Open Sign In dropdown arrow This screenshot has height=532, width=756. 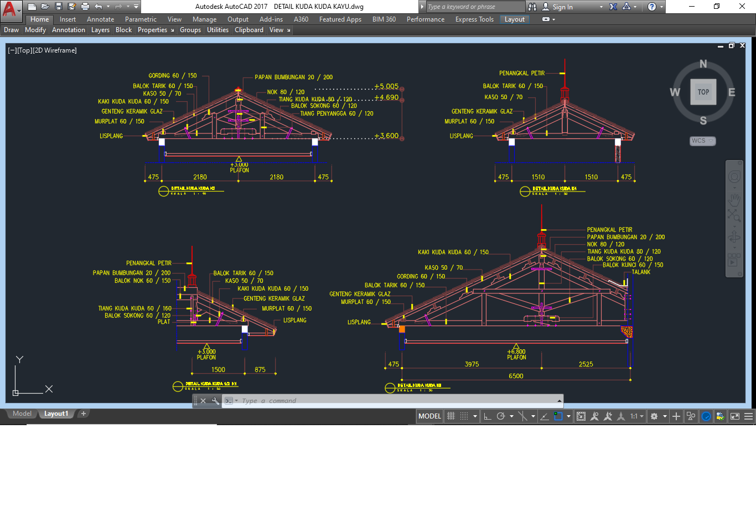[602, 7]
